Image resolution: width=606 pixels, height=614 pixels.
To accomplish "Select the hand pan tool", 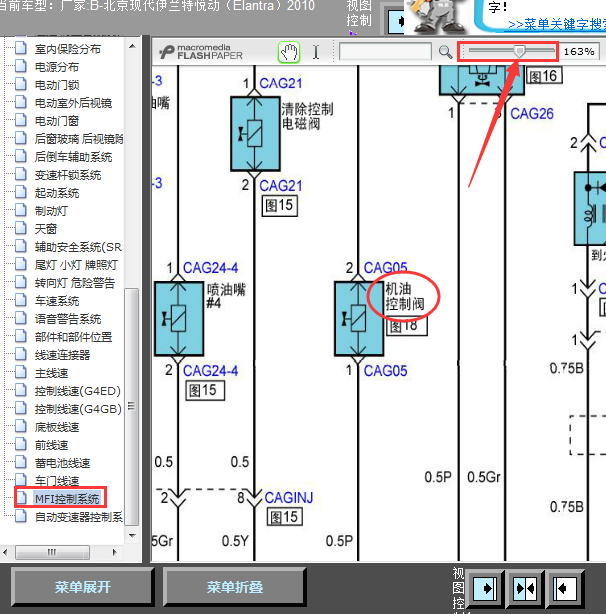I will [289, 52].
